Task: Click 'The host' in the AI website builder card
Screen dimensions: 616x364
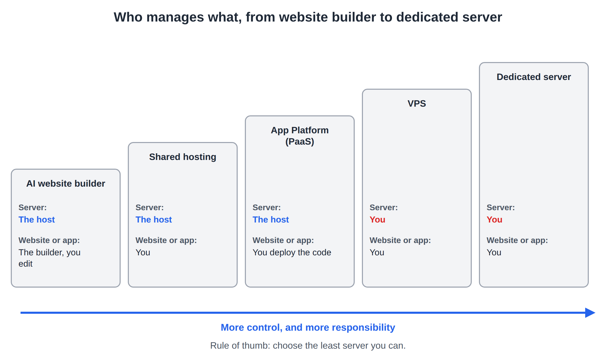Action: [37, 220]
